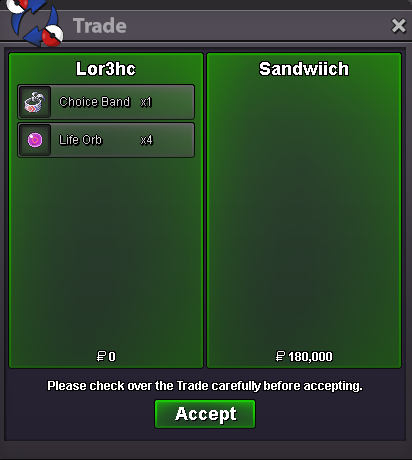The image size is (412, 460).
Task: Click the purple Life Orb icon
Action: 35,140
